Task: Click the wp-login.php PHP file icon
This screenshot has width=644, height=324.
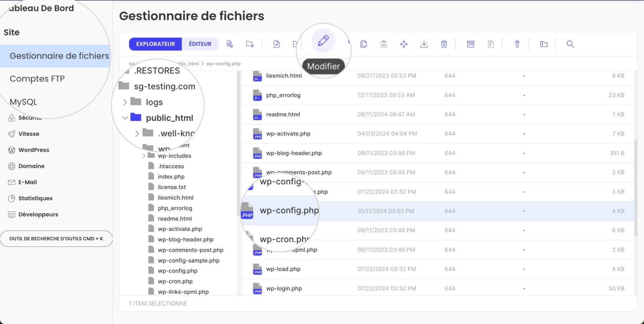Action: click(x=257, y=288)
